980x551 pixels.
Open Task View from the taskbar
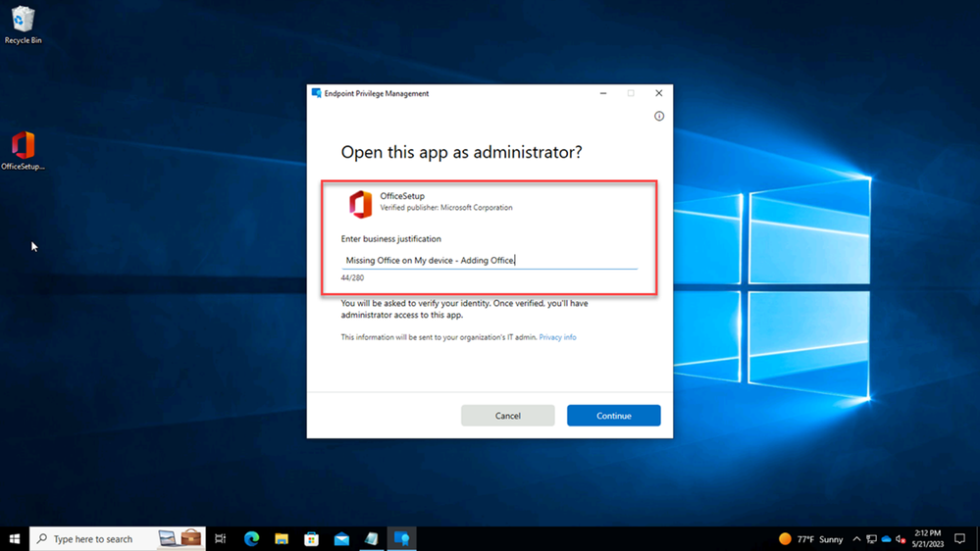click(x=221, y=538)
